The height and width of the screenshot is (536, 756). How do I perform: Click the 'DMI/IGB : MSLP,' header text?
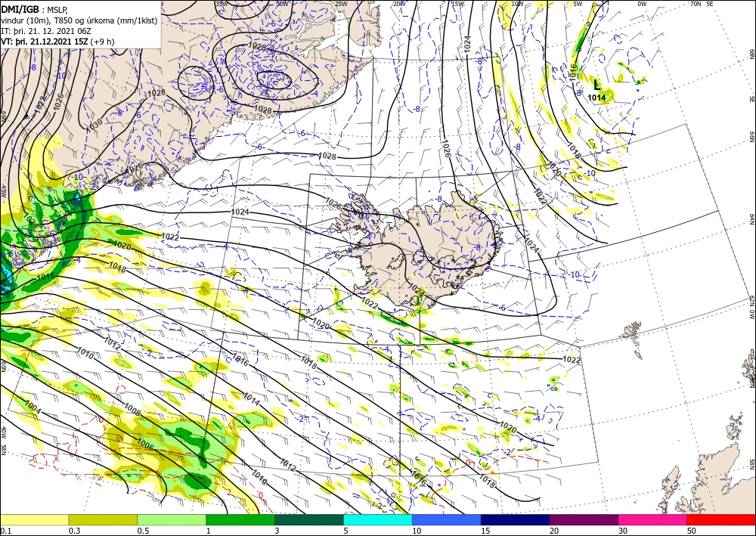(34, 8)
